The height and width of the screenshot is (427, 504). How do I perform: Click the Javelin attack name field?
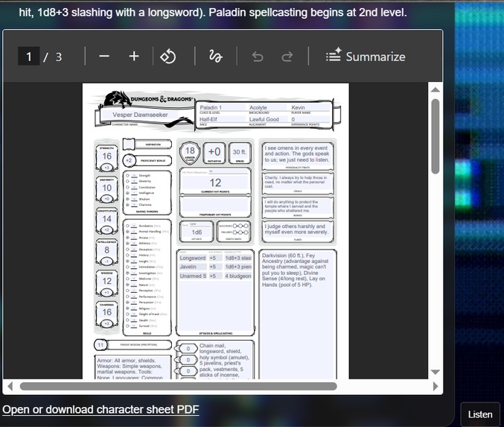[x=193, y=267]
